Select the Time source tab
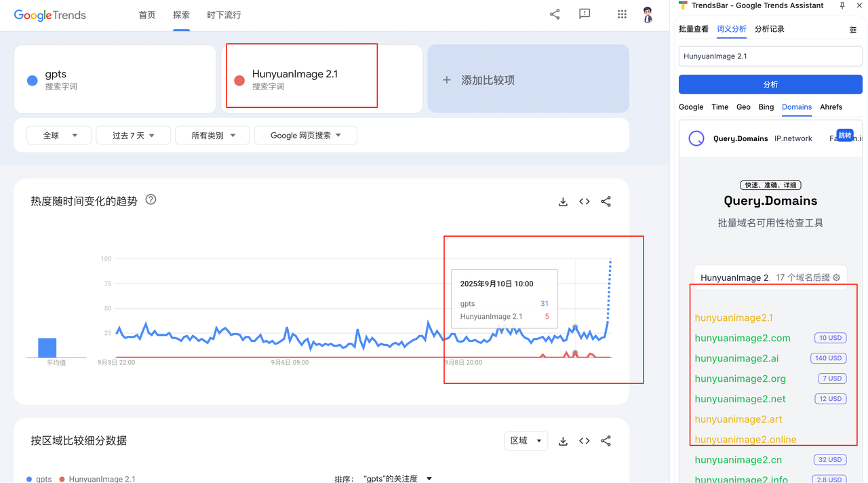Screen dimensions: 868x483 click(720, 107)
